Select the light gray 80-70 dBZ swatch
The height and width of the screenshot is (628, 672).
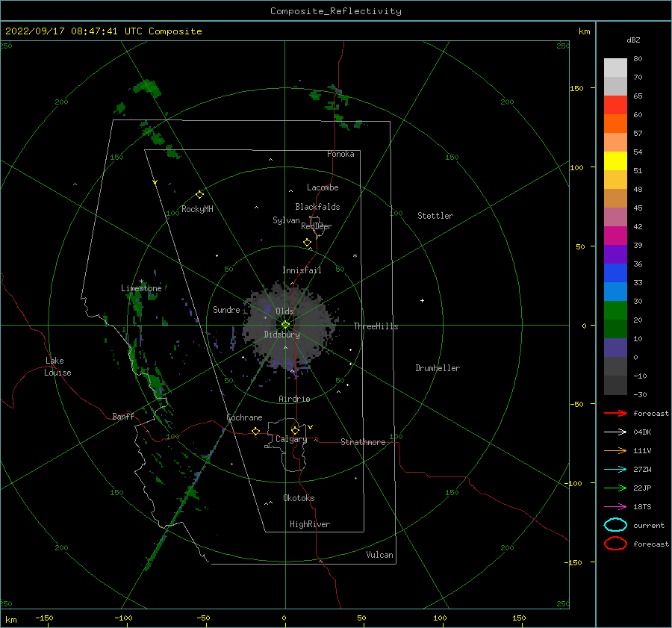point(615,68)
